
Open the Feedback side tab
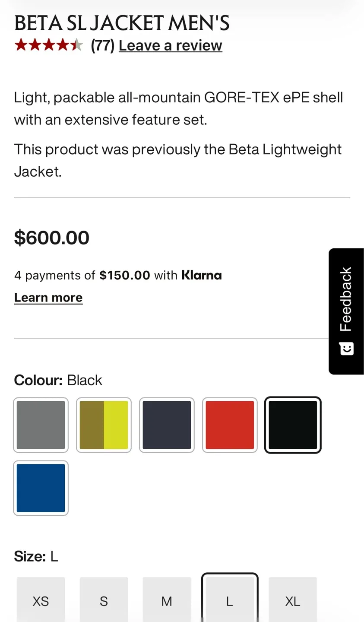[346, 298]
